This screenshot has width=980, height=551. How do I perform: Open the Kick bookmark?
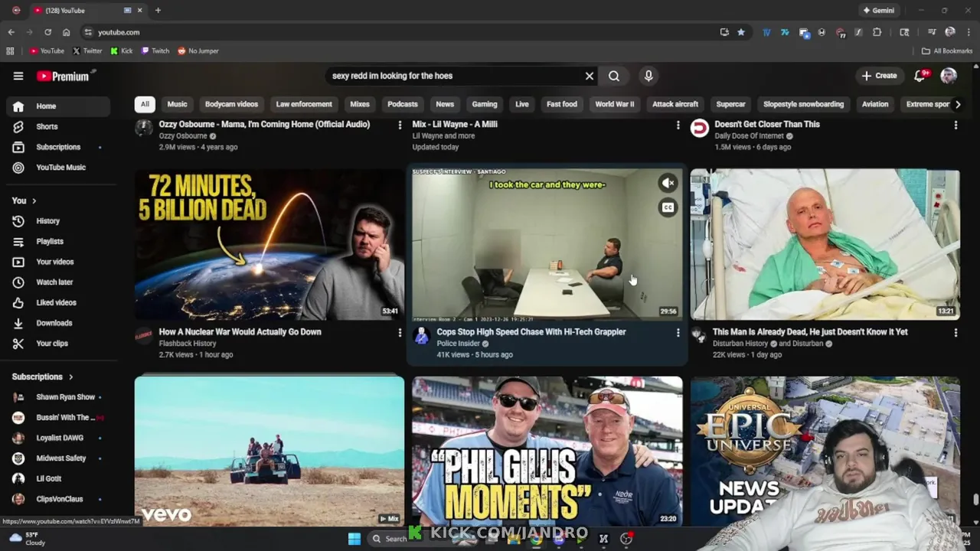(122, 51)
